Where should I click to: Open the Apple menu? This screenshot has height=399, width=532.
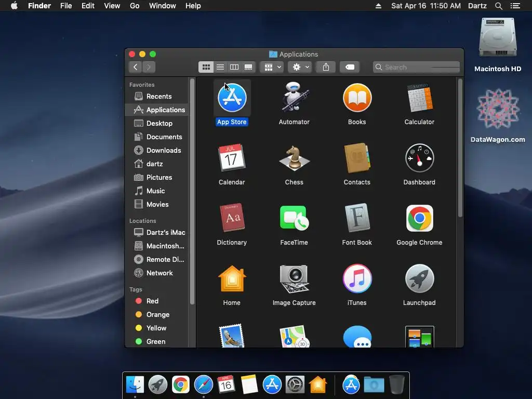click(14, 6)
